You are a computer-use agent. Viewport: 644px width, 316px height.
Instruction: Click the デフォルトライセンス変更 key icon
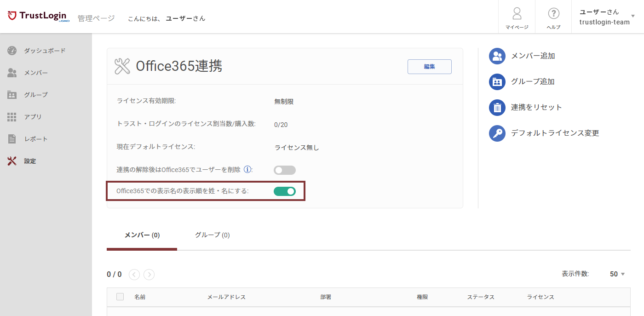497,133
